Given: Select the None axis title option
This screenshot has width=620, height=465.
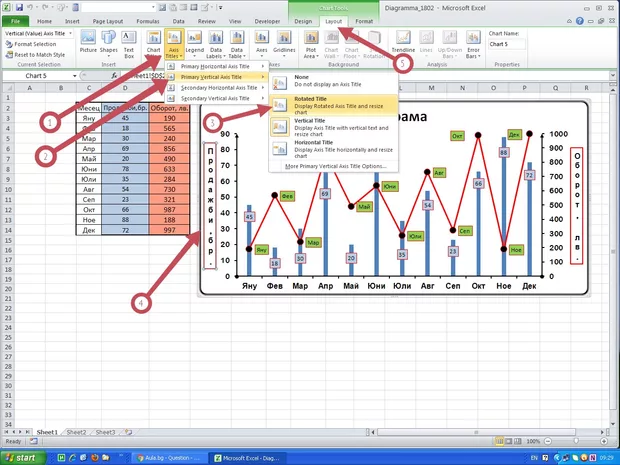Looking at the screenshot, I should tap(333, 83).
